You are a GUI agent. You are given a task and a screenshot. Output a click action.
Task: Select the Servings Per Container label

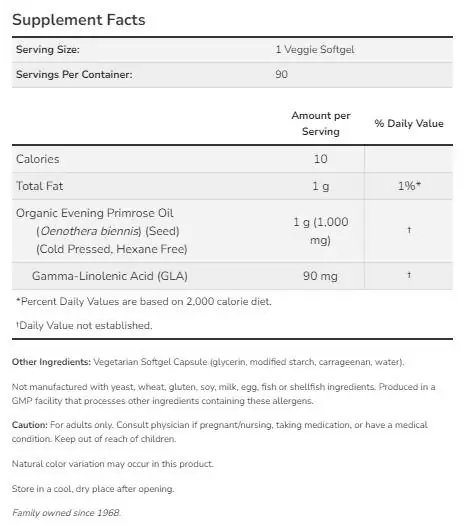pos(74,74)
